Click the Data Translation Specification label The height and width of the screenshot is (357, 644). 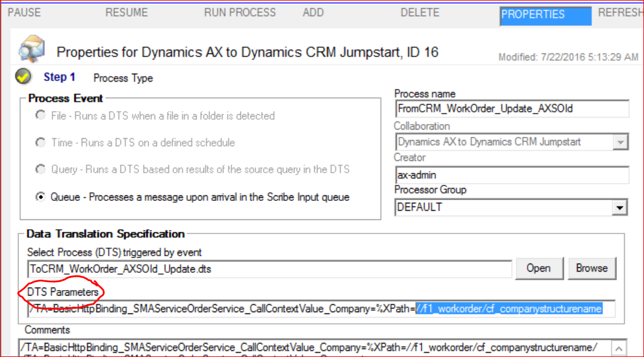pyautogui.click(x=106, y=234)
